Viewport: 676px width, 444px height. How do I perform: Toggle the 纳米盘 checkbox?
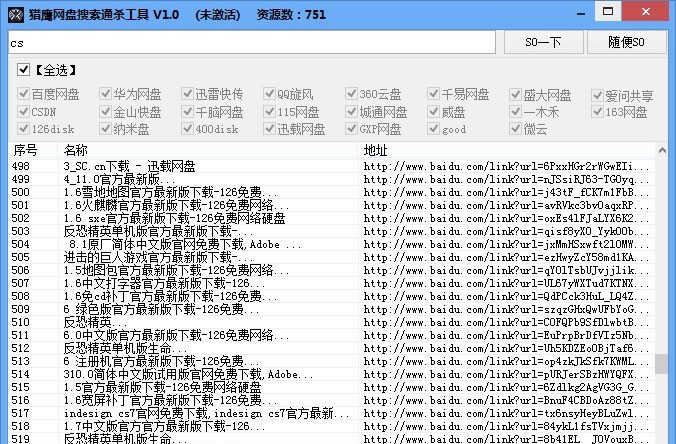pos(105,128)
